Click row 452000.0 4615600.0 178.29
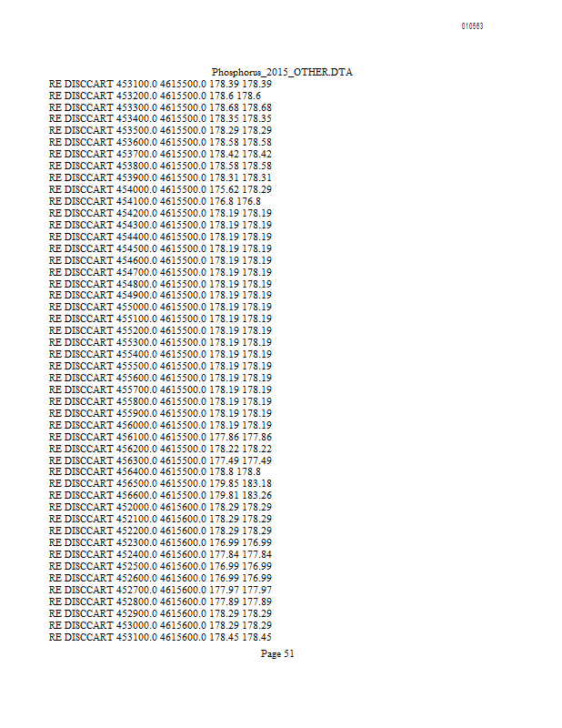Viewport: 562px width, 728px height. click(160, 507)
